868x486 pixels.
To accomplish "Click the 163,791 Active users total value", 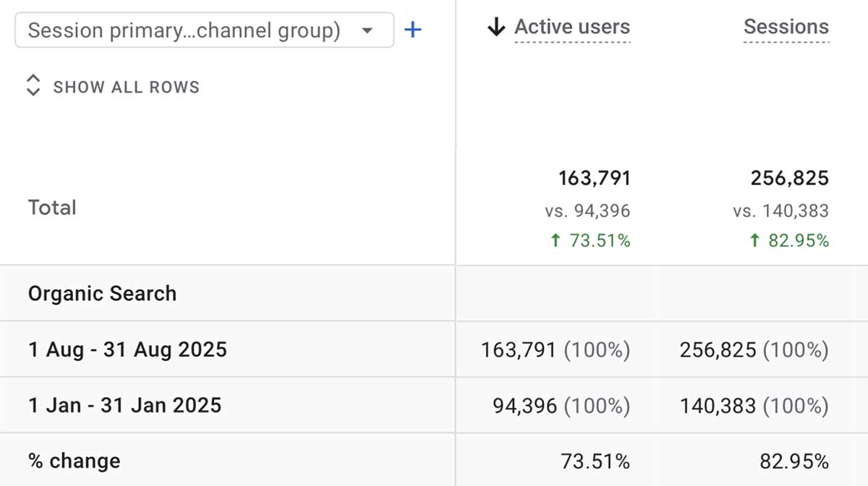I will click(x=595, y=177).
